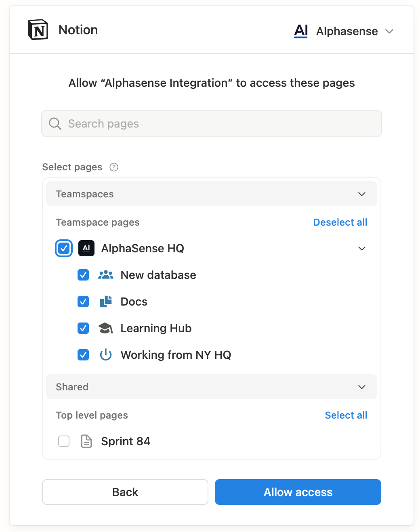Untick the Learning Hub checkbox
Screen dimensions: 420x532
83,328
